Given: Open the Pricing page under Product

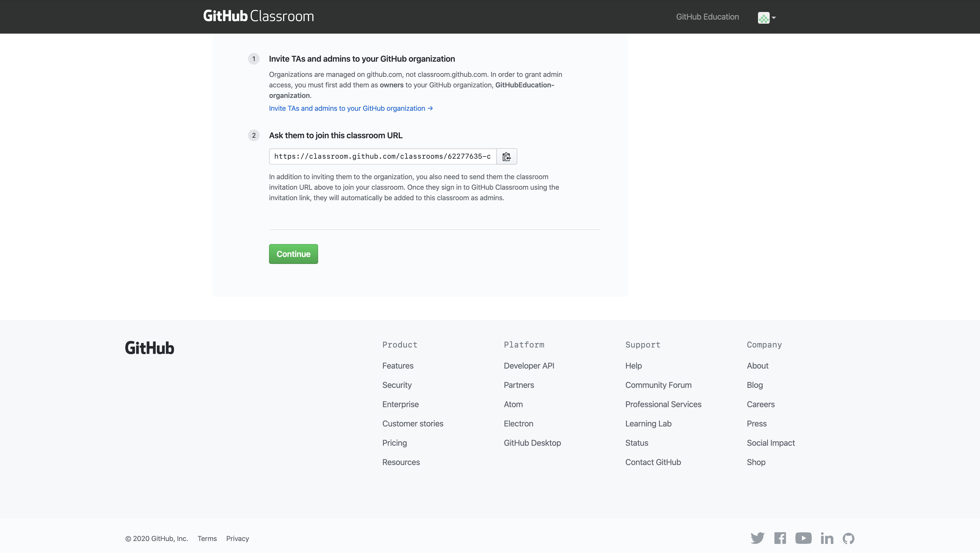Looking at the screenshot, I should 395,443.
